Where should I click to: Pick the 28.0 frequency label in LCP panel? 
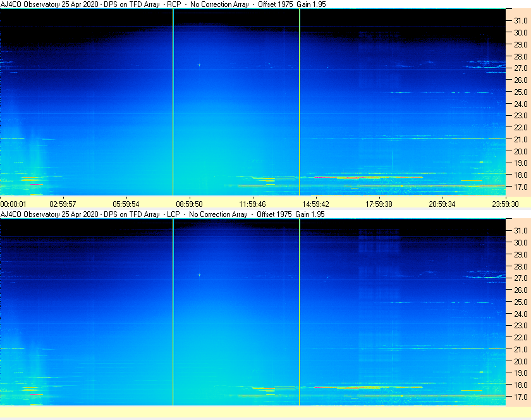[x=521, y=266]
